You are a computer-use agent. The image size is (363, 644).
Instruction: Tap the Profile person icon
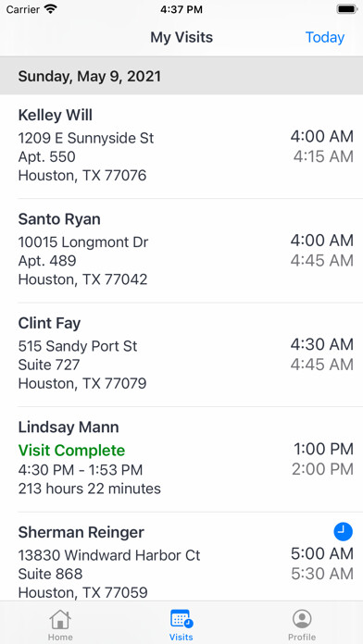pos(302,619)
